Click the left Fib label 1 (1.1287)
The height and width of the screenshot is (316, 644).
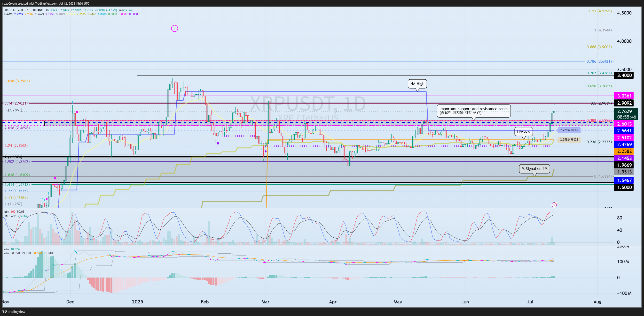[13, 204]
